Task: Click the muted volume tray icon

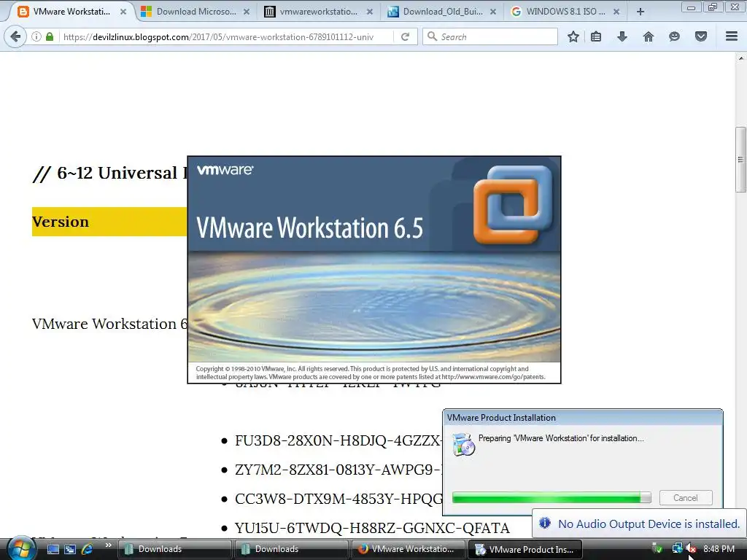Action: (x=692, y=549)
